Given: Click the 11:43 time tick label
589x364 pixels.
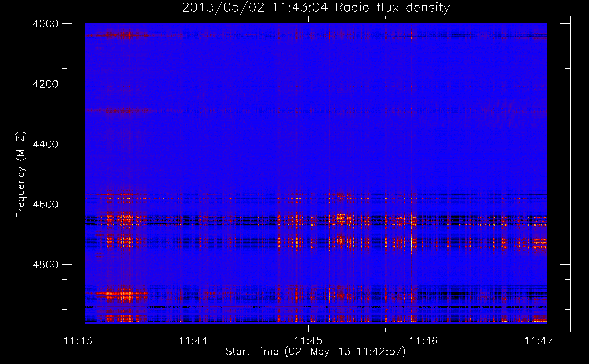Looking at the screenshot, I should click(78, 341).
